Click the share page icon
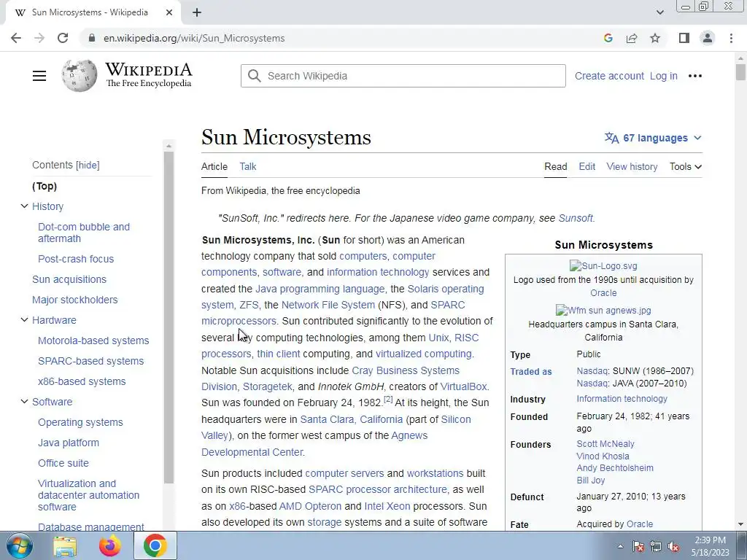747x560 pixels. click(632, 38)
